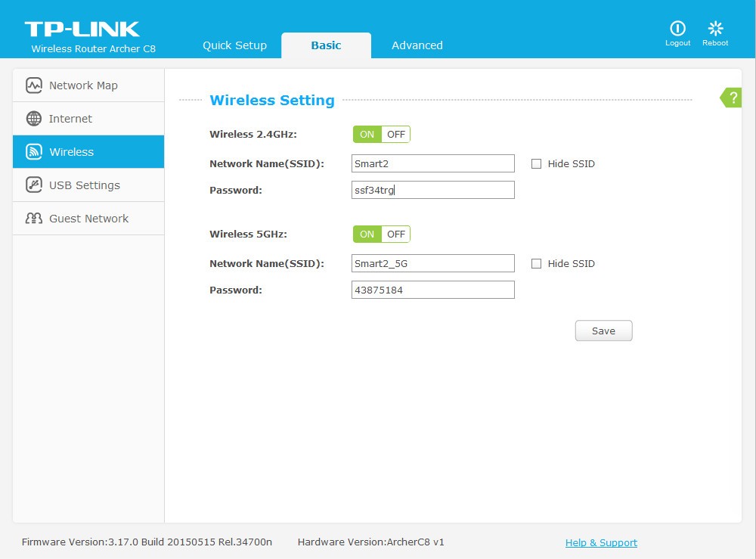Click the Reboot icon in header
Viewport: 756px width, 559px height.
715,29
